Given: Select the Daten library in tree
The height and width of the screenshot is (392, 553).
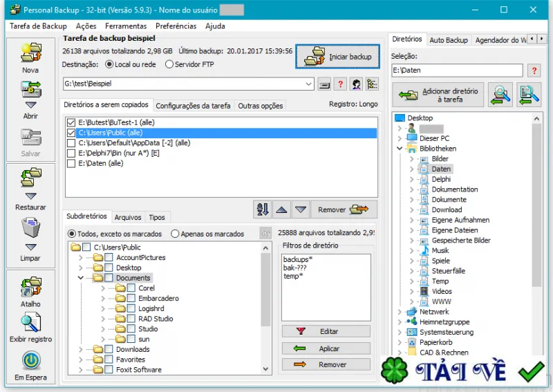Looking at the screenshot, I should pos(441,169).
